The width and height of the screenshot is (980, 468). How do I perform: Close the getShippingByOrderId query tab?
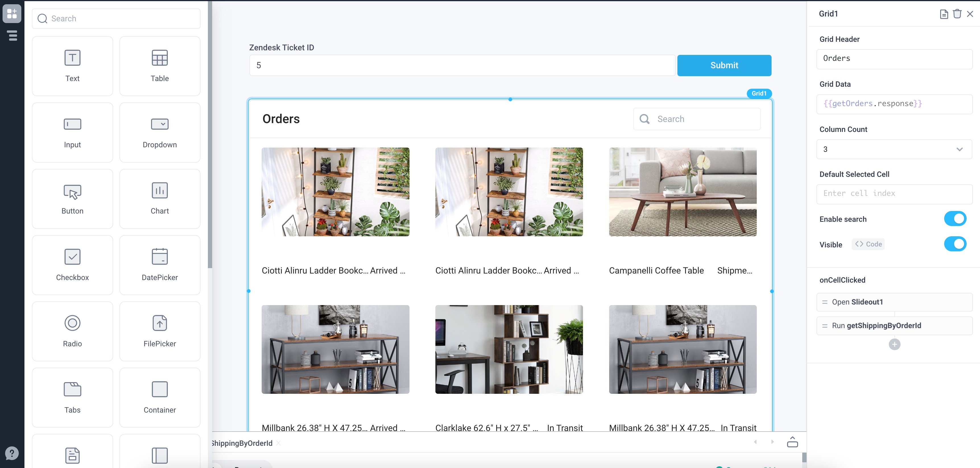coord(278,443)
